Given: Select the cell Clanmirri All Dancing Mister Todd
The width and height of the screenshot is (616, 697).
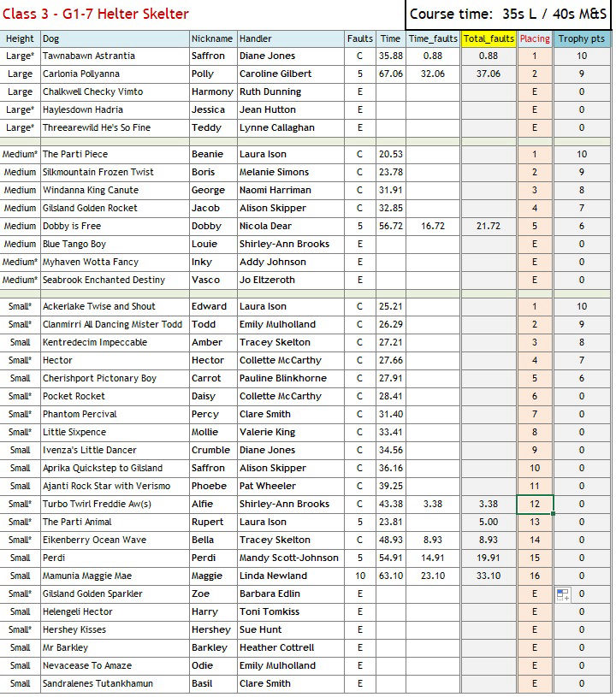Looking at the screenshot, I should [115, 324].
